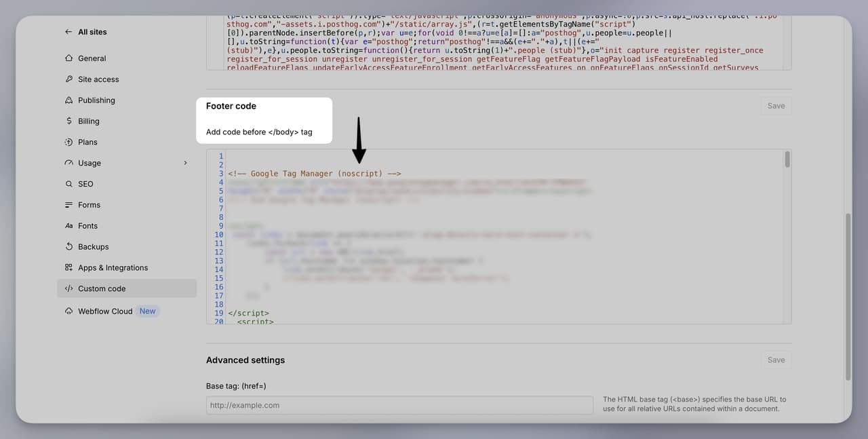Click the Webflow Cloud icon
This screenshot has height=439, width=868.
pyautogui.click(x=68, y=311)
